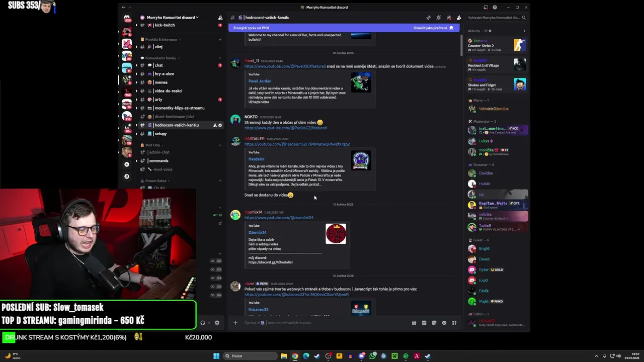The width and height of the screenshot is (644, 362).
Task: Open dzemlix014 YouTube link
Action: pos(279,218)
